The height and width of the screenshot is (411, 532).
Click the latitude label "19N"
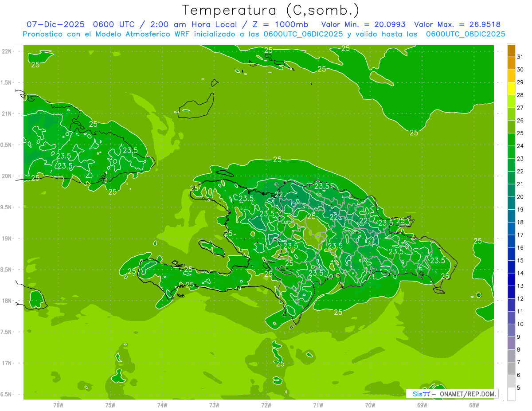[x=7, y=239]
